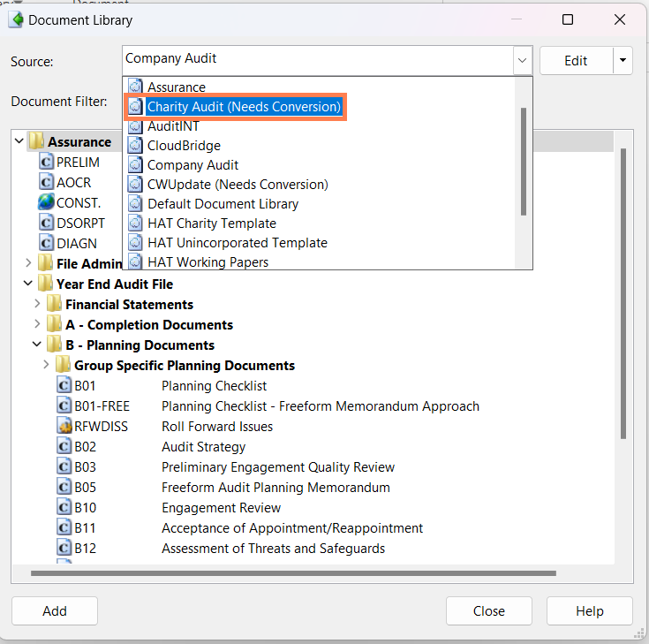This screenshot has height=644, width=649.
Task: Select HAT Charity Template from the list
Action: pyautogui.click(x=212, y=224)
